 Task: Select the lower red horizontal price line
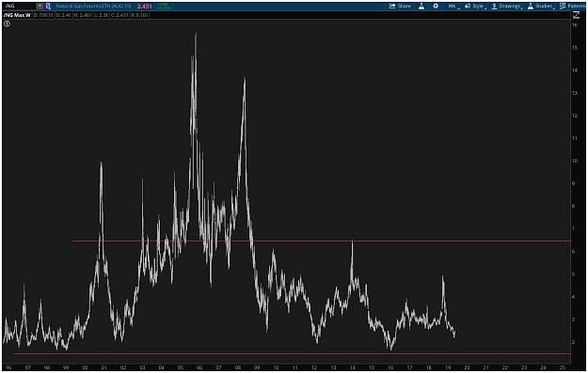click(x=293, y=353)
